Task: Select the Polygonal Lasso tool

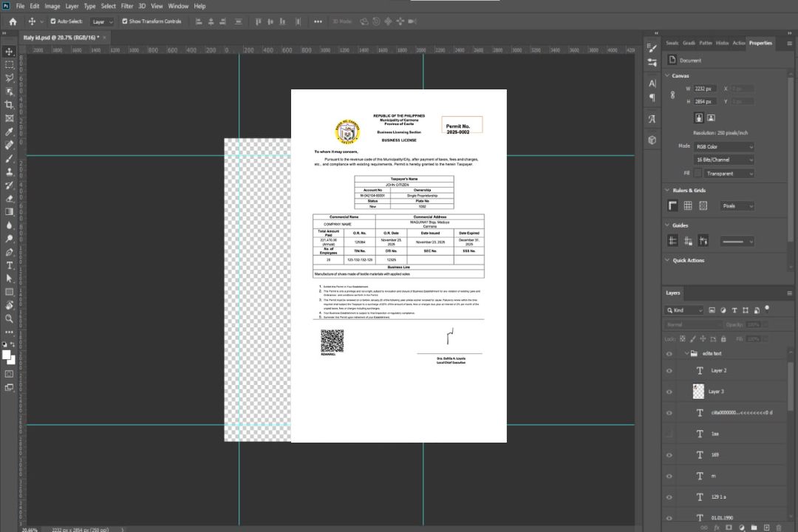Action: pyautogui.click(x=9, y=78)
